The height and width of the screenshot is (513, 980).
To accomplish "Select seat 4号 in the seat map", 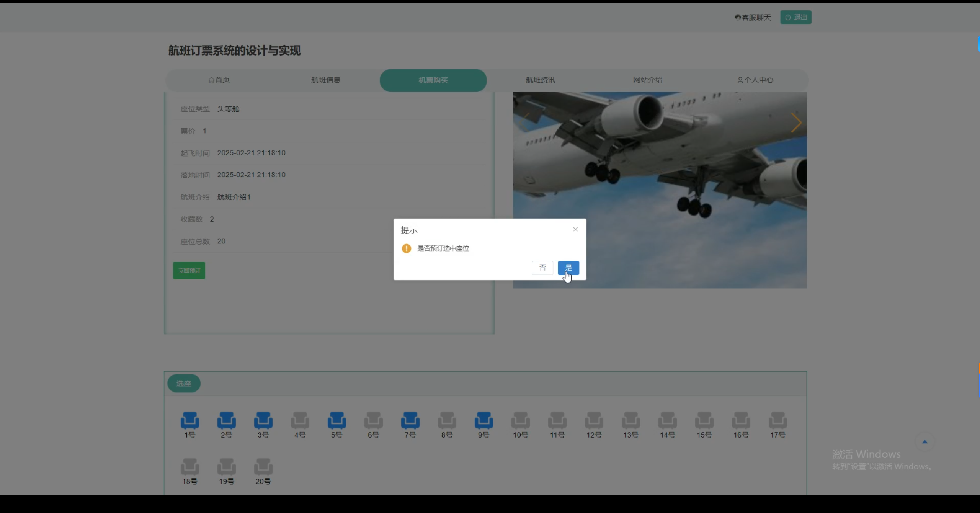I will [x=300, y=421].
